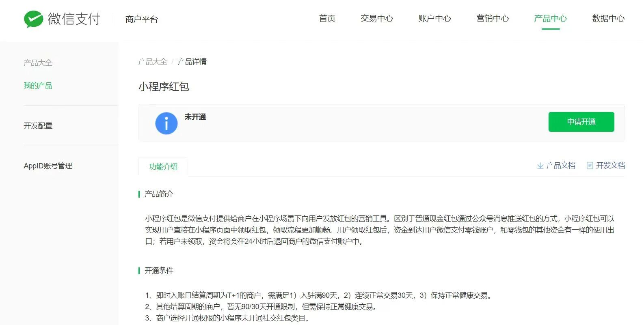Click the condition line starting 1、即时入账

pos(319,295)
